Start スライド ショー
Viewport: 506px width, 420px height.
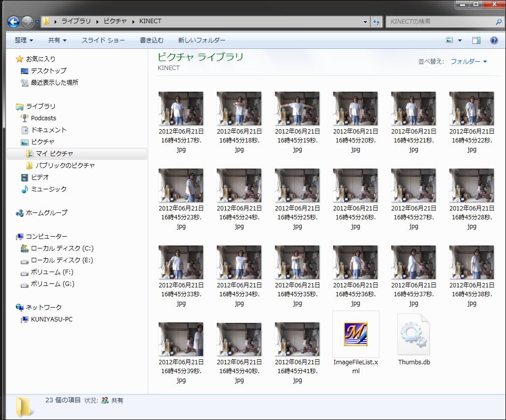(103, 40)
